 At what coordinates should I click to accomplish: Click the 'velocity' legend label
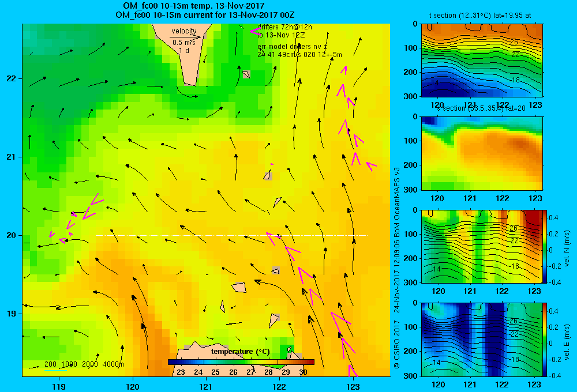pos(184,31)
